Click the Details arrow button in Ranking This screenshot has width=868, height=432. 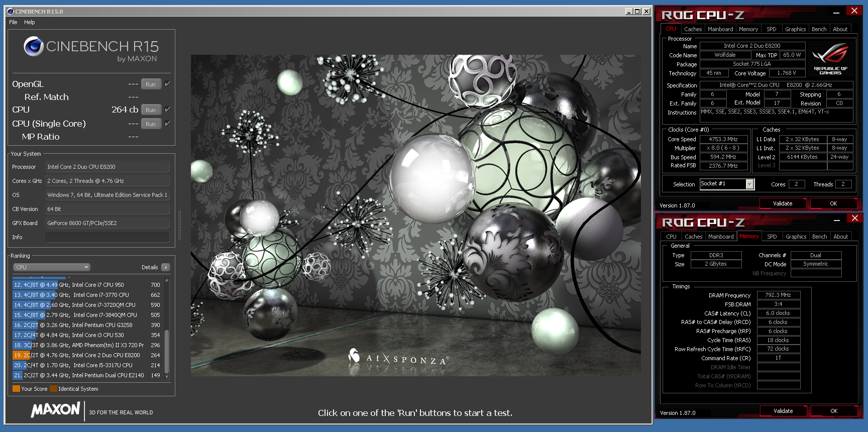[x=166, y=267]
